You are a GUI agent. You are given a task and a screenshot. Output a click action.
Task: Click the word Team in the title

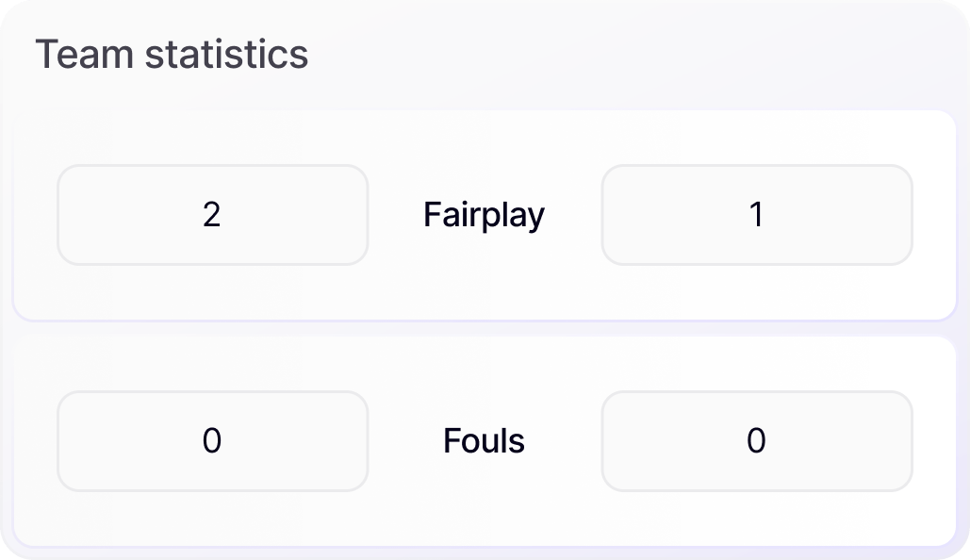tap(85, 55)
